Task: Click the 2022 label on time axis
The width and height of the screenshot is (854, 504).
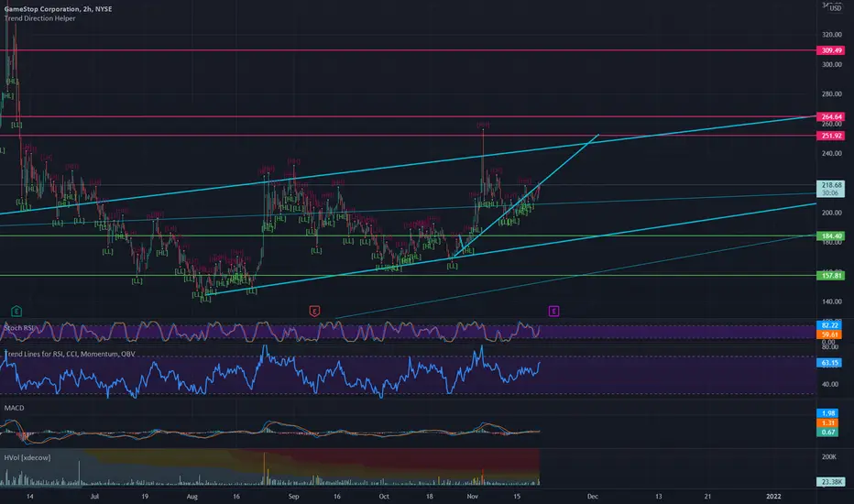Action: point(773,497)
